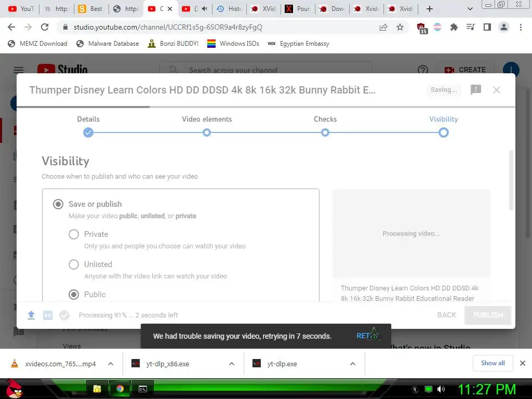Open the Windows ISOs bookmark
Image resolution: width=532 pixels, height=399 pixels.
[x=233, y=44]
